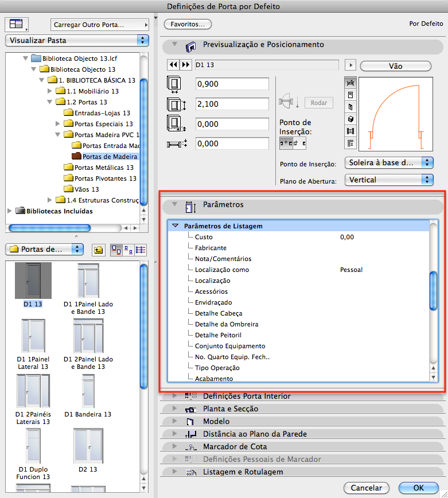
Task: Click the Cancelar button
Action: (x=367, y=488)
